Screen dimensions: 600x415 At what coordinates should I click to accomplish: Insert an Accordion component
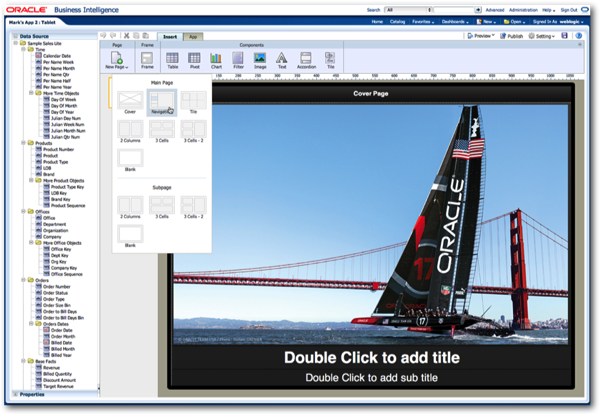tap(306, 60)
